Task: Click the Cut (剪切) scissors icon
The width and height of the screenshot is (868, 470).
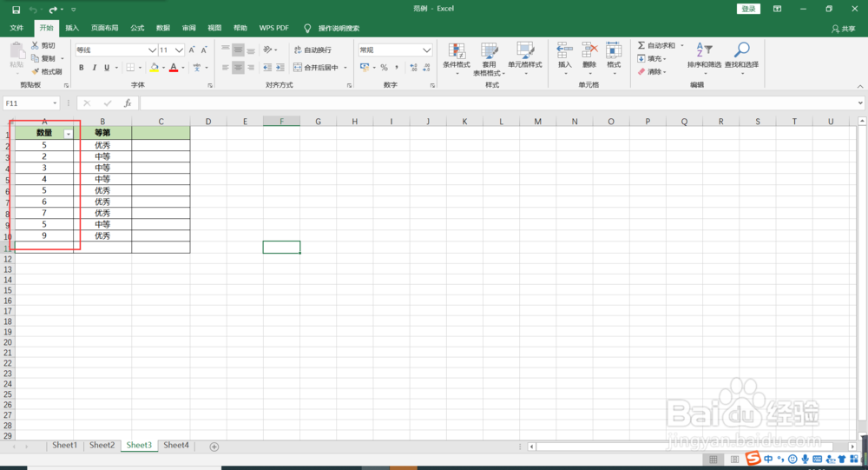Action: point(35,45)
